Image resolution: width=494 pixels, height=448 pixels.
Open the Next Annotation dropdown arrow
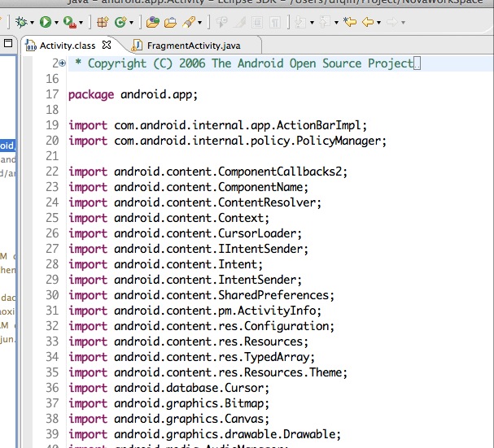312,23
